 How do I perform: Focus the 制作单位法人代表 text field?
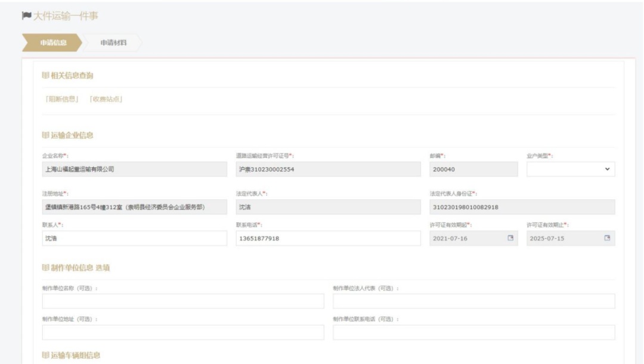tap(473, 301)
